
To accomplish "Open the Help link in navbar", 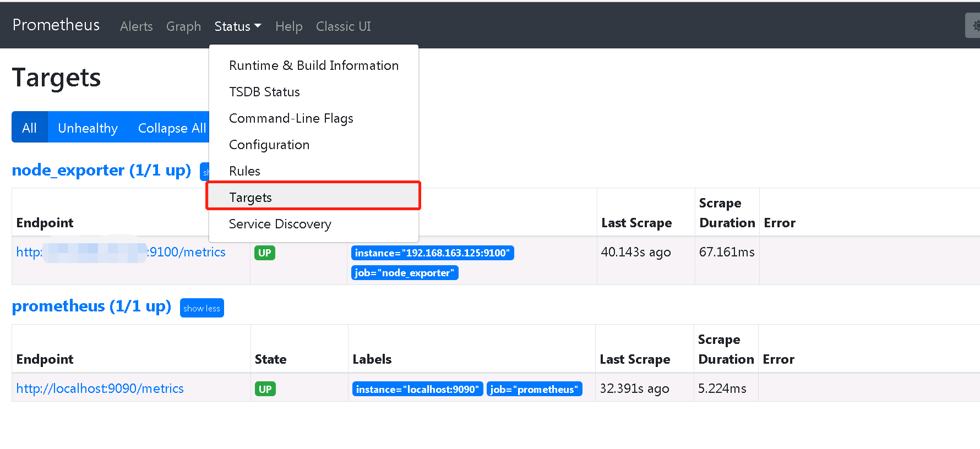I will (289, 26).
